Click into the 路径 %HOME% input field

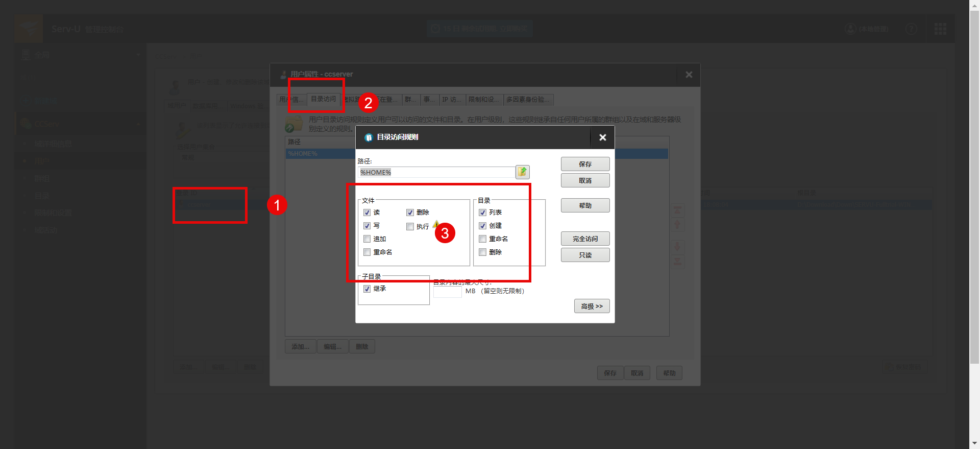pos(436,172)
